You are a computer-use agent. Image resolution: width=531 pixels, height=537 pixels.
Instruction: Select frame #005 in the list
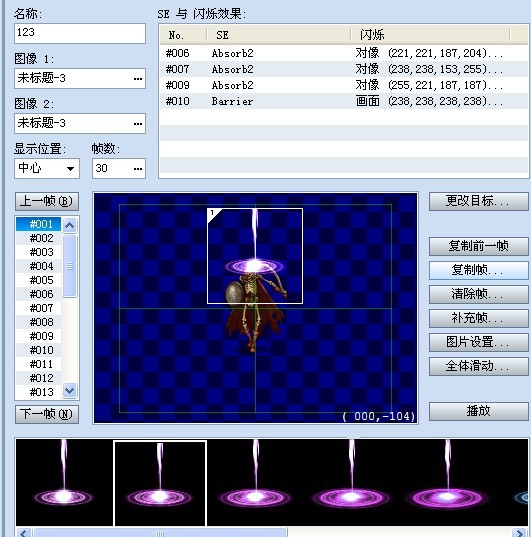click(x=39, y=280)
